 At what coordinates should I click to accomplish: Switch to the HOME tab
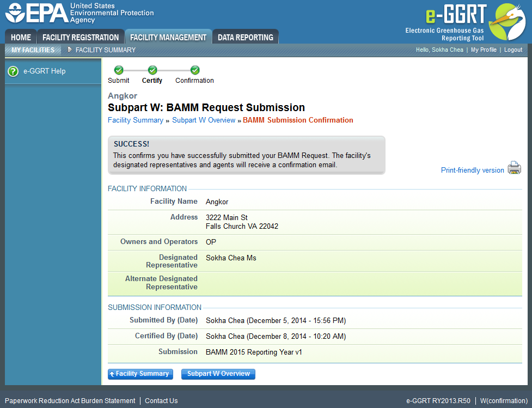tap(21, 37)
